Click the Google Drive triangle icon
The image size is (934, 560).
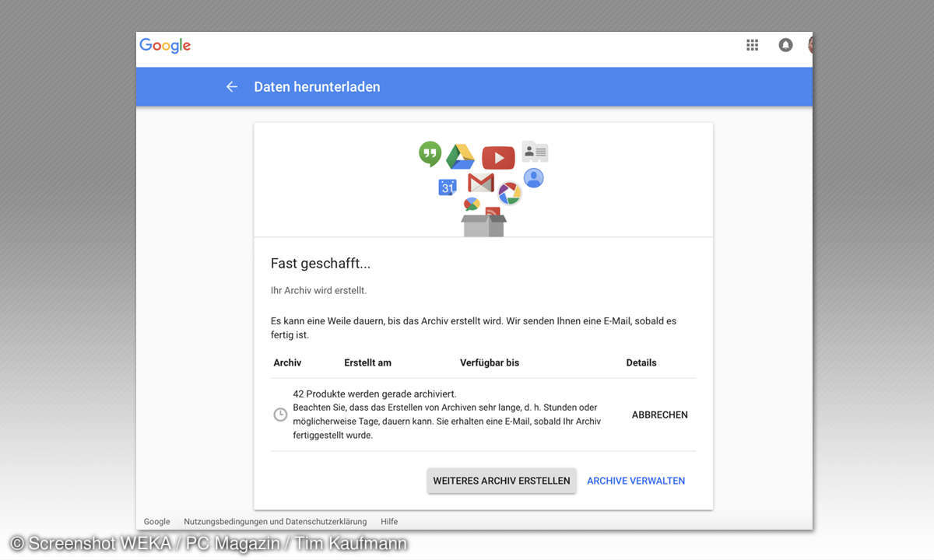coord(460,156)
